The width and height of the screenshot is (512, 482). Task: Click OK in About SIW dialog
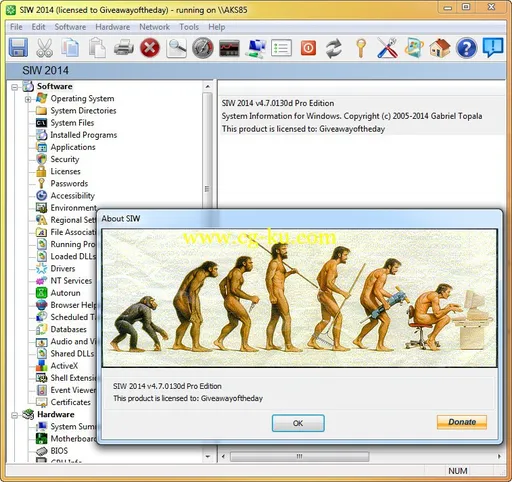tap(298, 423)
